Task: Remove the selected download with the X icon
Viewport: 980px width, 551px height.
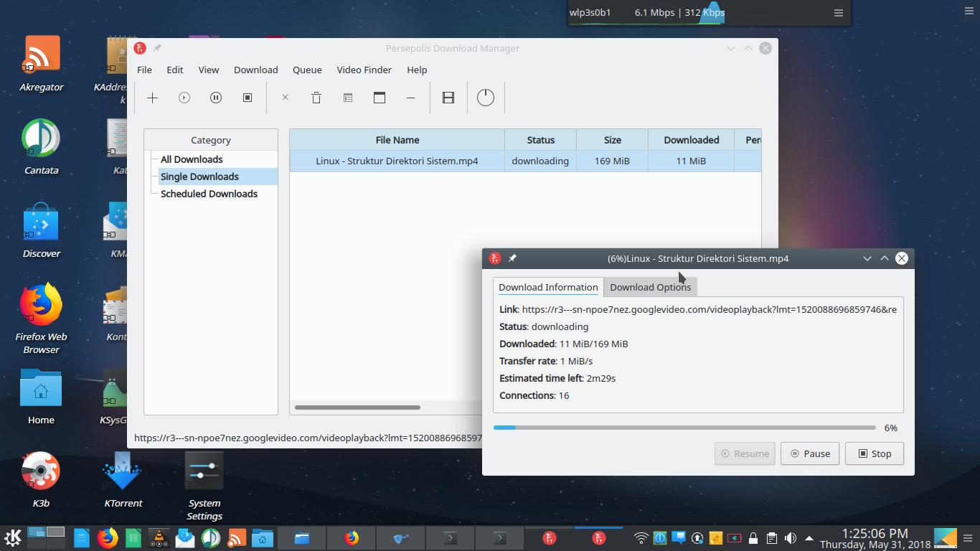Action: tap(285, 98)
